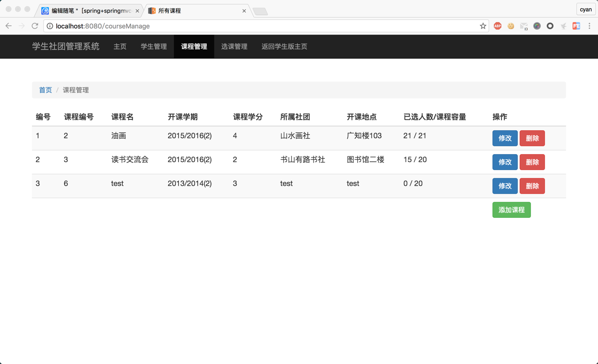The height and width of the screenshot is (364, 598).
Task: Click 修改 for the 油画 course
Action: tap(505, 138)
